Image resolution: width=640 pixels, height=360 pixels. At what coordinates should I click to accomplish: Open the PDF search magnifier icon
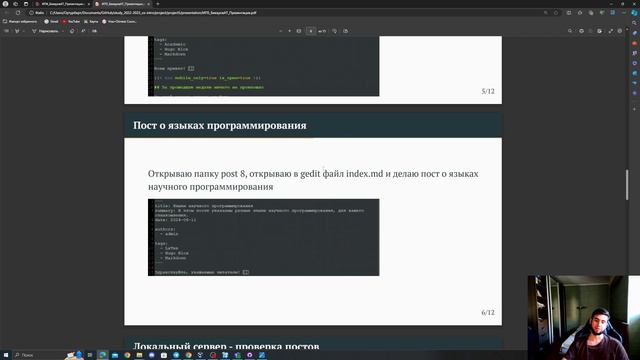tap(570, 31)
